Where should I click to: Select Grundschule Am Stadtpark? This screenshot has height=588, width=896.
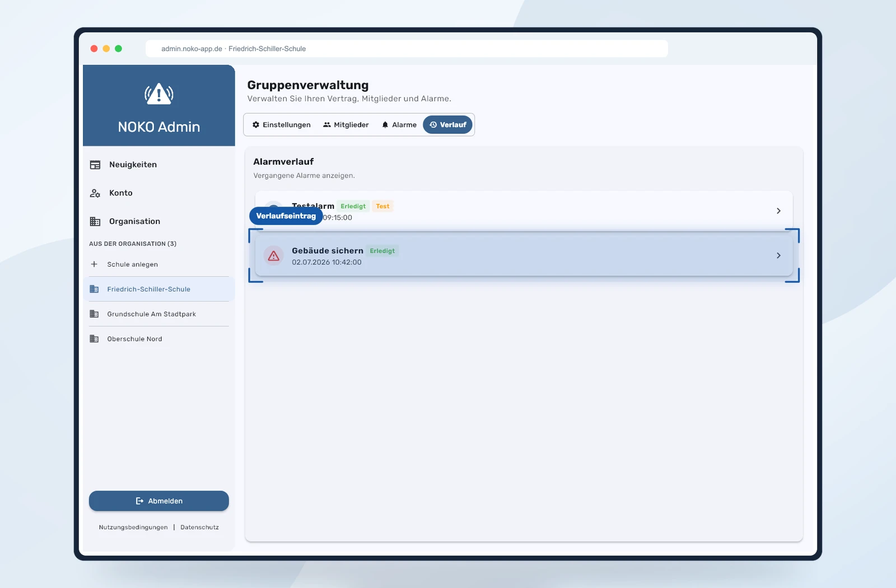159,314
